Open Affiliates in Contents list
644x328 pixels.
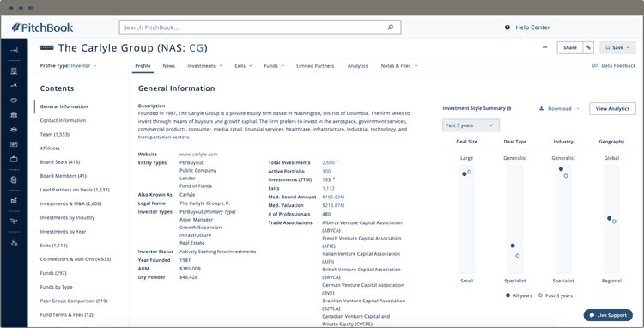pos(50,149)
